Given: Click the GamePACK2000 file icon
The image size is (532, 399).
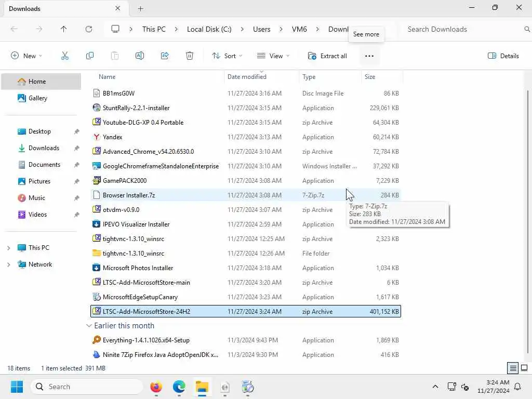Looking at the screenshot, I should click(x=96, y=180).
